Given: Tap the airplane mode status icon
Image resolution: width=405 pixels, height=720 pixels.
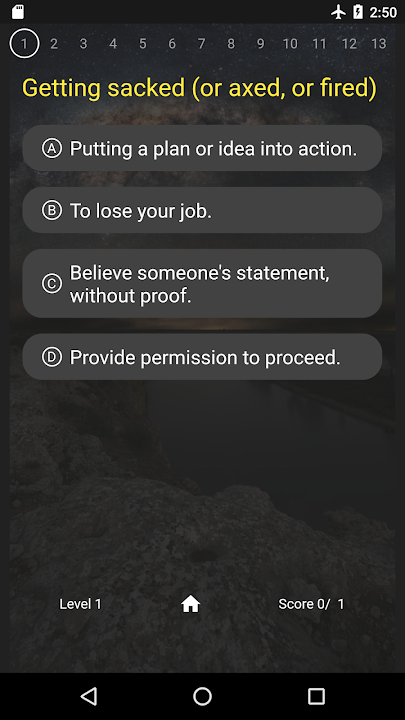Looking at the screenshot, I should [338, 12].
